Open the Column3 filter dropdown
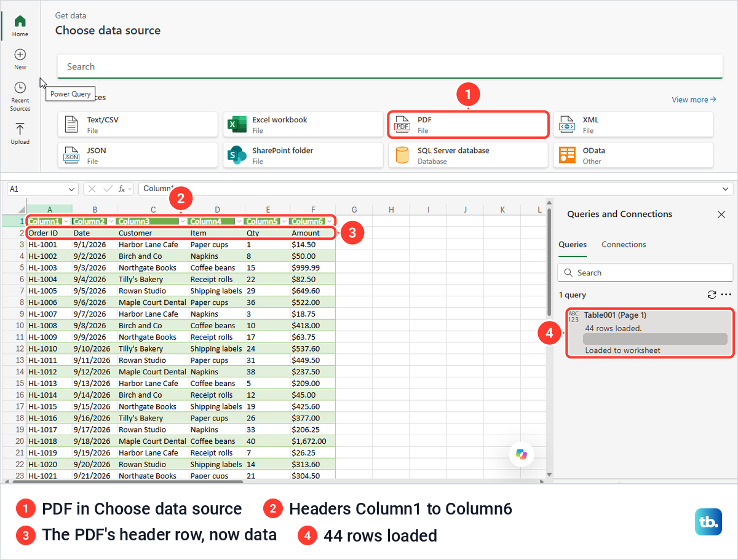This screenshot has height=560, width=738. point(183,221)
